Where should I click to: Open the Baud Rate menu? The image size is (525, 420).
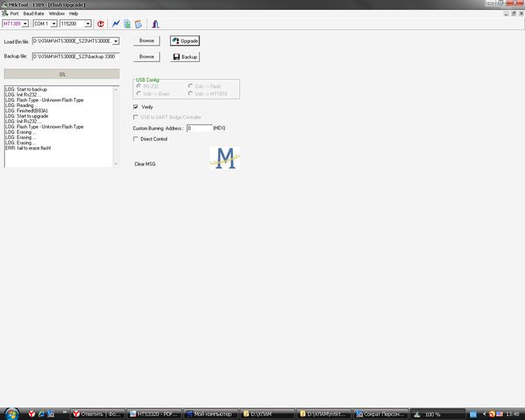(x=33, y=13)
